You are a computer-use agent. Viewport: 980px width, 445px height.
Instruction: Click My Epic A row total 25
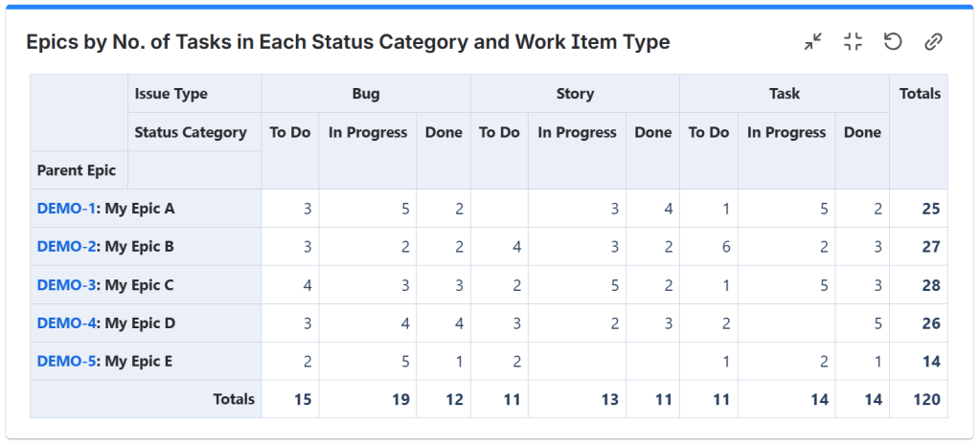930,209
